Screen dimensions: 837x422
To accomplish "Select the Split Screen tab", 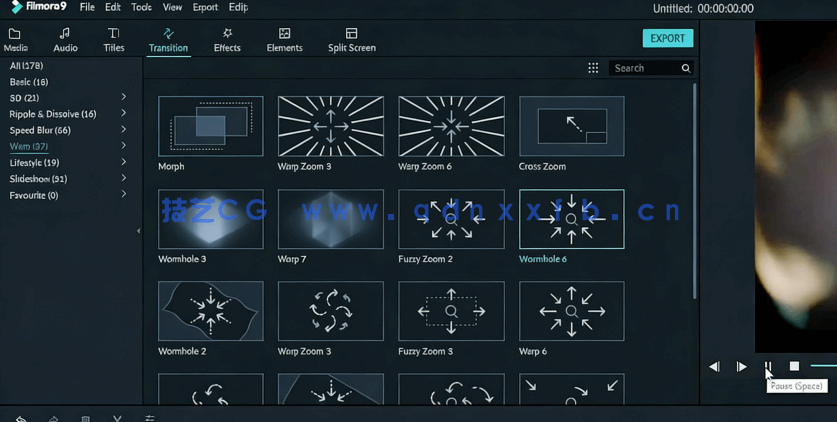I will point(351,40).
